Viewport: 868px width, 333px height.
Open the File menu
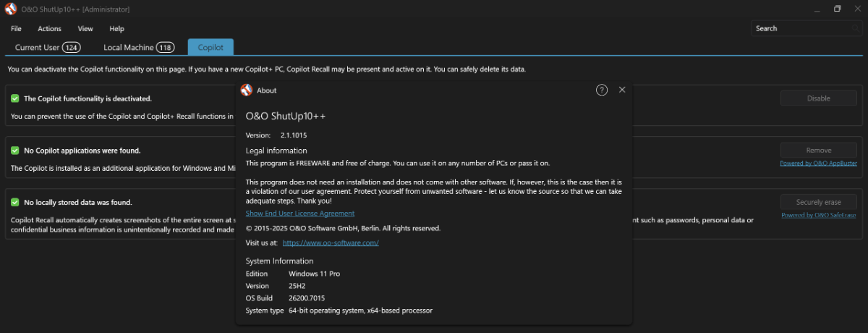pyautogui.click(x=16, y=29)
